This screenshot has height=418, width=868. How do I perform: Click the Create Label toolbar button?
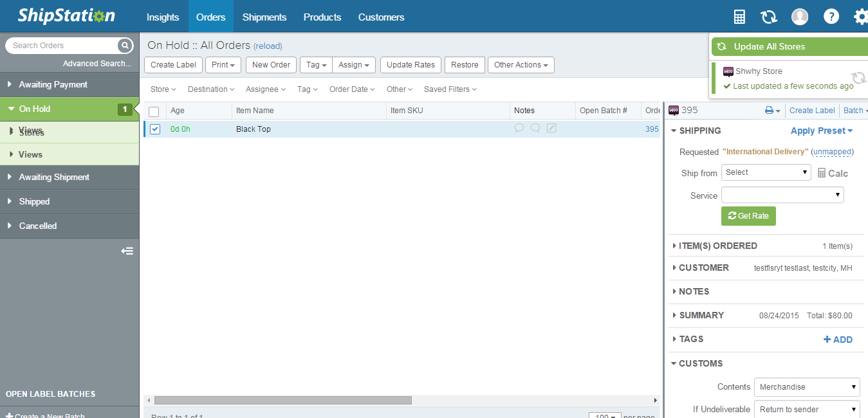(174, 65)
